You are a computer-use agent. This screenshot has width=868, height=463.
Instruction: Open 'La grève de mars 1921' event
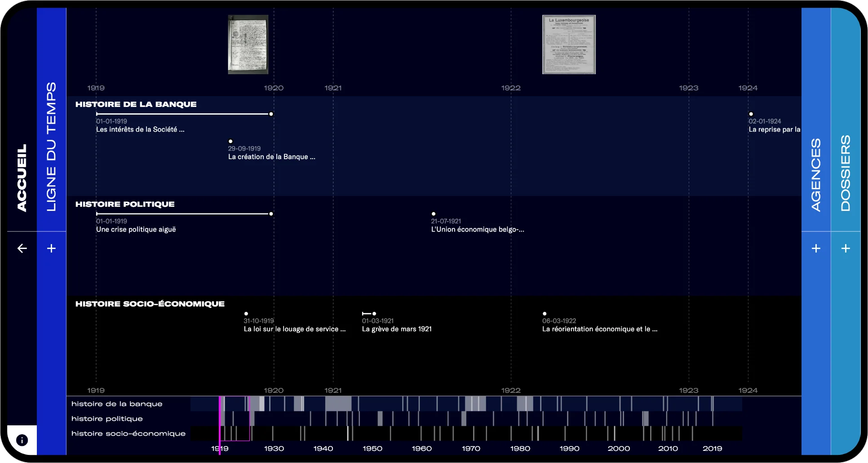click(396, 329)
